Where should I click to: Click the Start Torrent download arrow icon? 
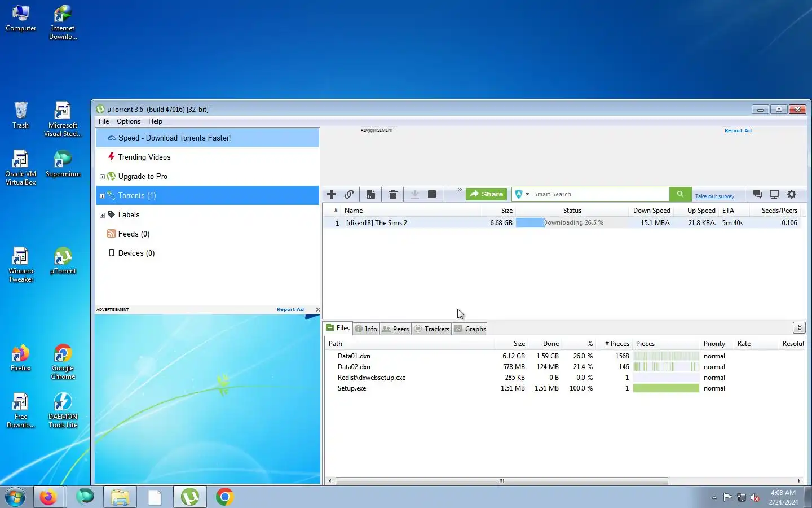414,194
